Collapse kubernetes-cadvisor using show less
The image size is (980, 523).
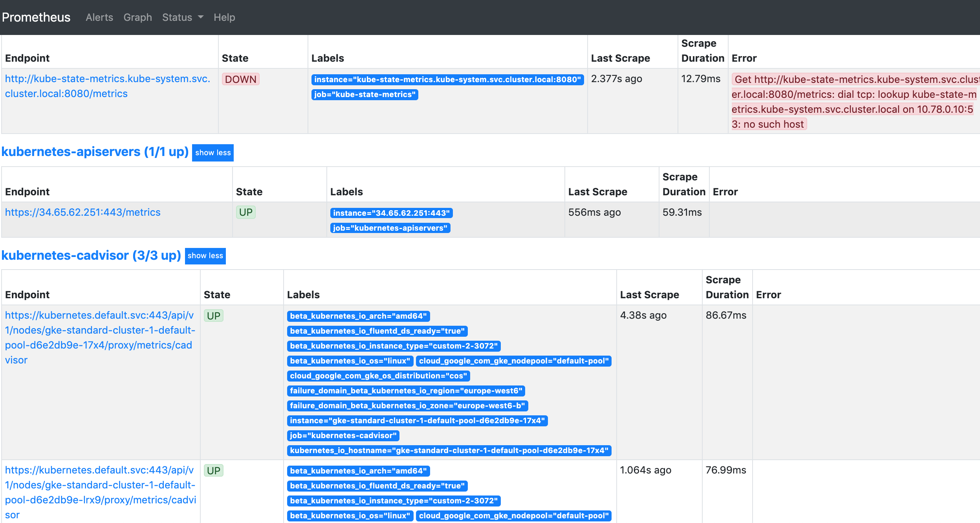click(205, 256)
